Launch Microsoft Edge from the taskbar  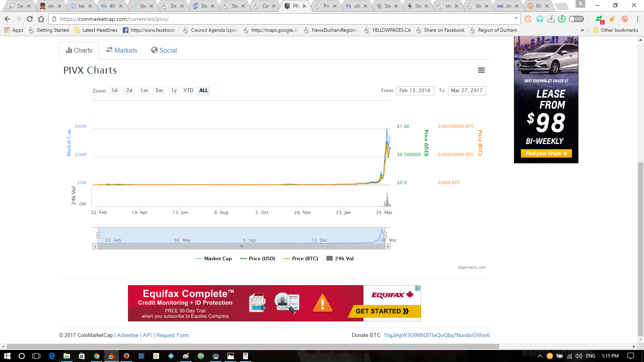click(x=52, y=356)
